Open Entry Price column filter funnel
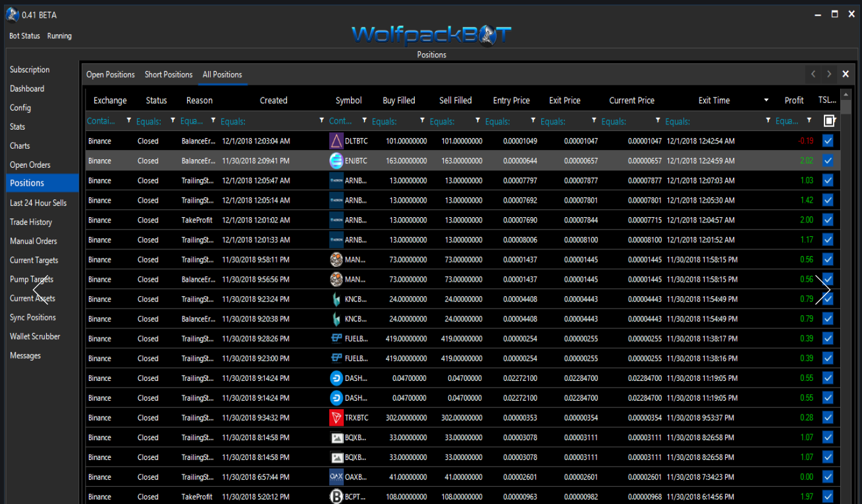This screenshot has height=504, width=862. [533, 121]
